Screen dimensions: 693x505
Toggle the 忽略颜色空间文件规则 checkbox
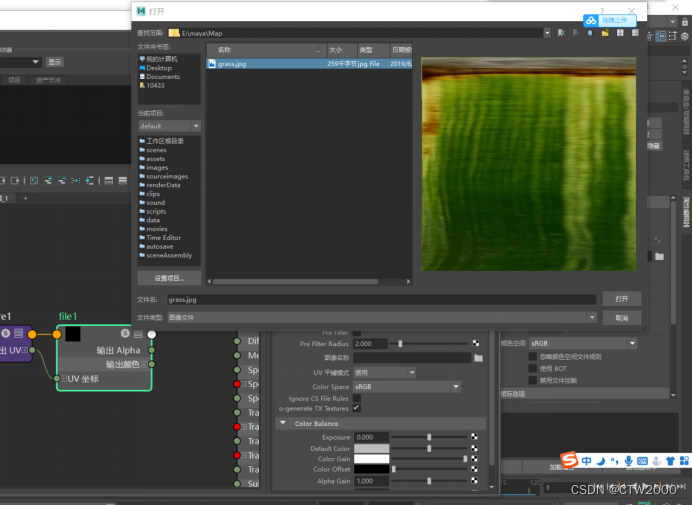533,356
